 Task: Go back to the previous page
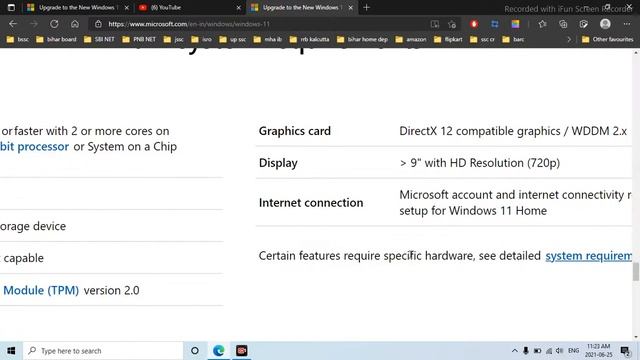[x=13, y=24]
